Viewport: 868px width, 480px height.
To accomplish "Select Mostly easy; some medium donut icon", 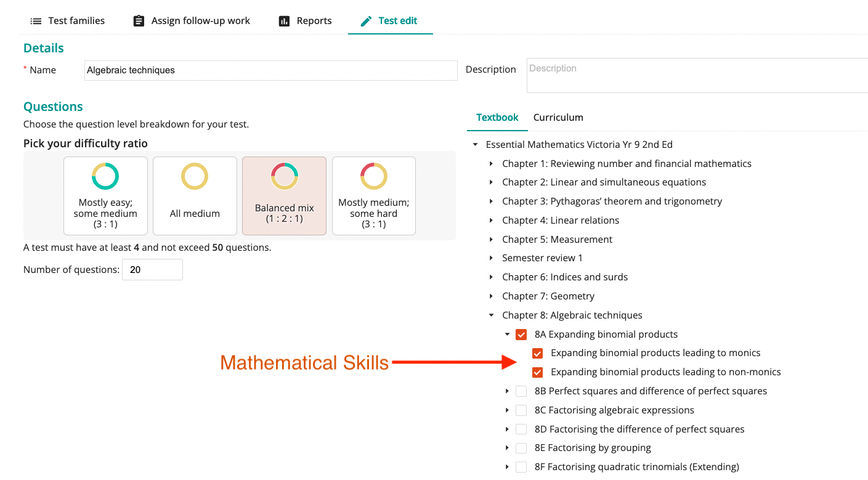I will tap(105, 176).
